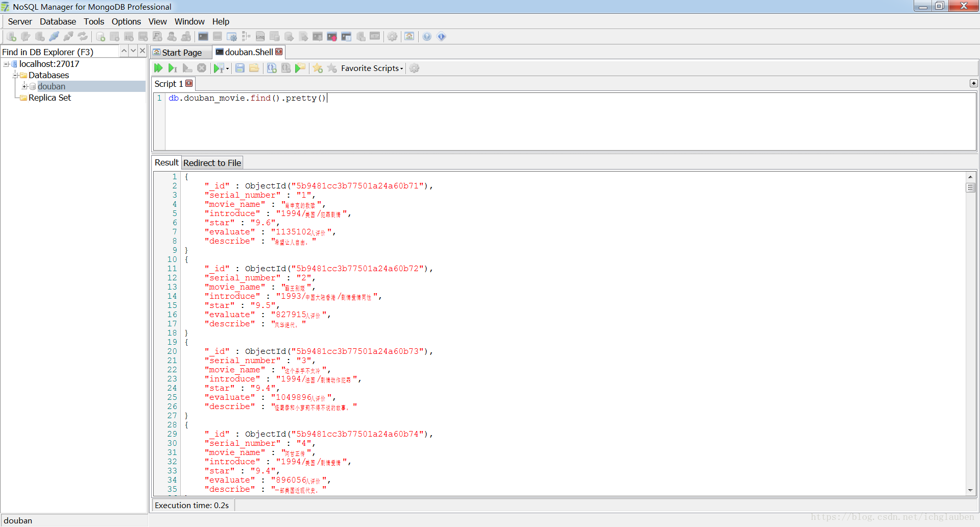Click the manage favorites gray star icon
Image resolution: width=980 pixels, height=527 pixels.
tap(332, 68)
